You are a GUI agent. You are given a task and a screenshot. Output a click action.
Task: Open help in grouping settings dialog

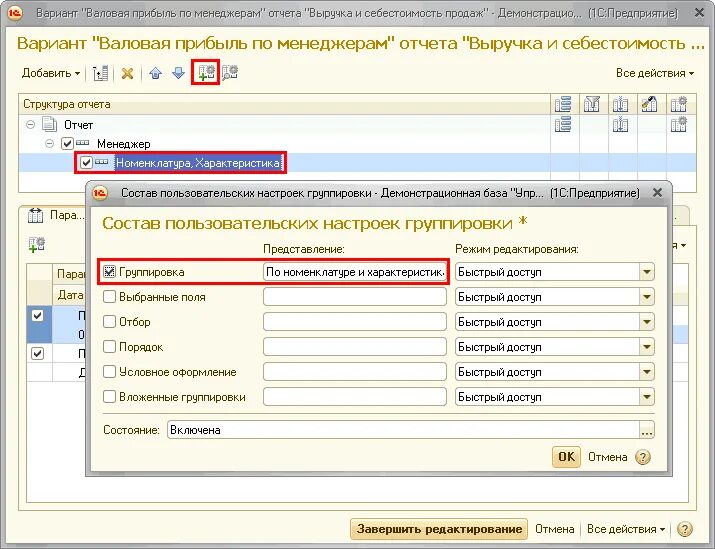click(x=643, y=457)
